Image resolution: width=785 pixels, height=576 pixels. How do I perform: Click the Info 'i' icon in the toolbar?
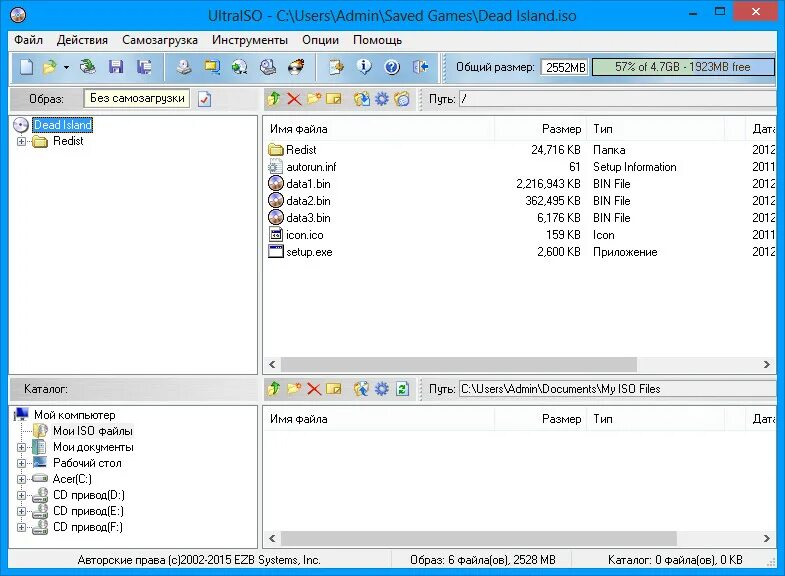[364, 67]
